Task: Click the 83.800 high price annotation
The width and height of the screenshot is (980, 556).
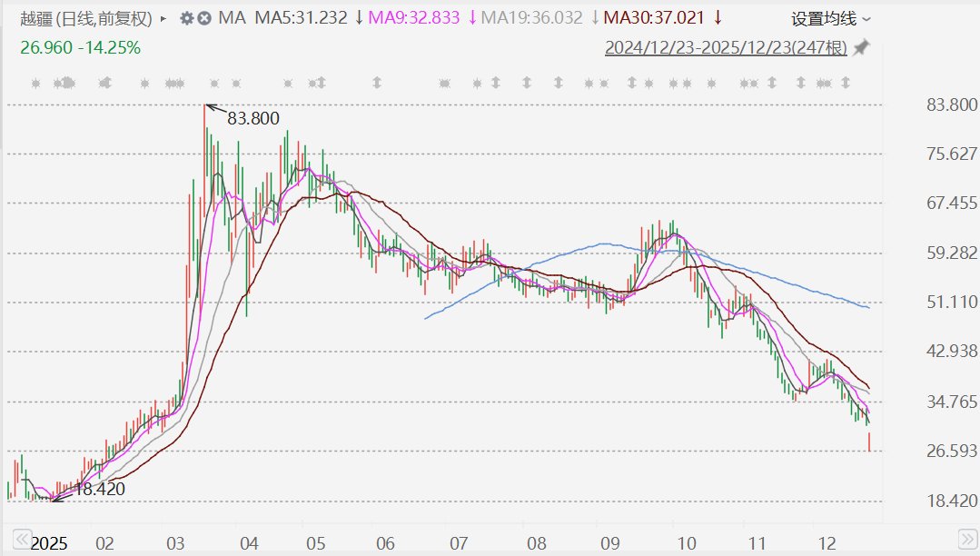Action: point(252,118)
